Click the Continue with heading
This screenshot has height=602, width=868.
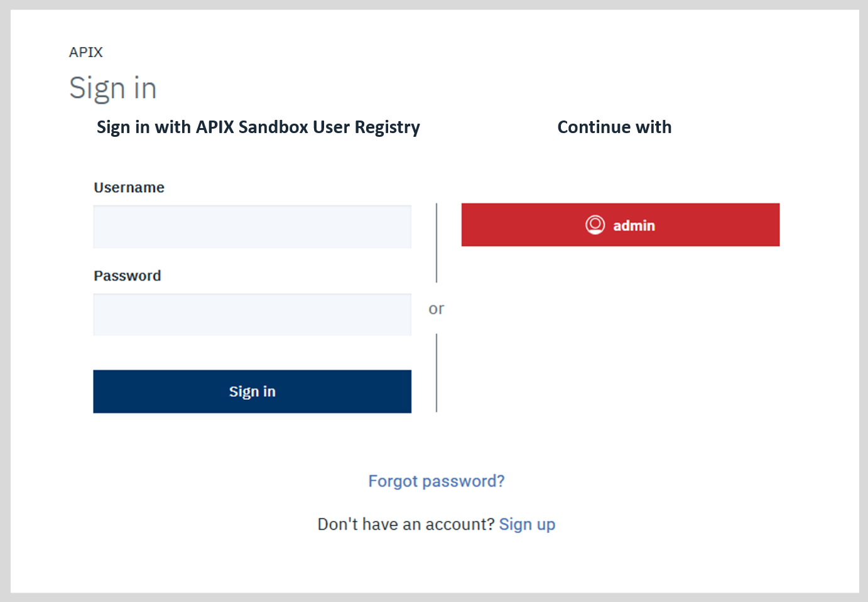[614, 127]
